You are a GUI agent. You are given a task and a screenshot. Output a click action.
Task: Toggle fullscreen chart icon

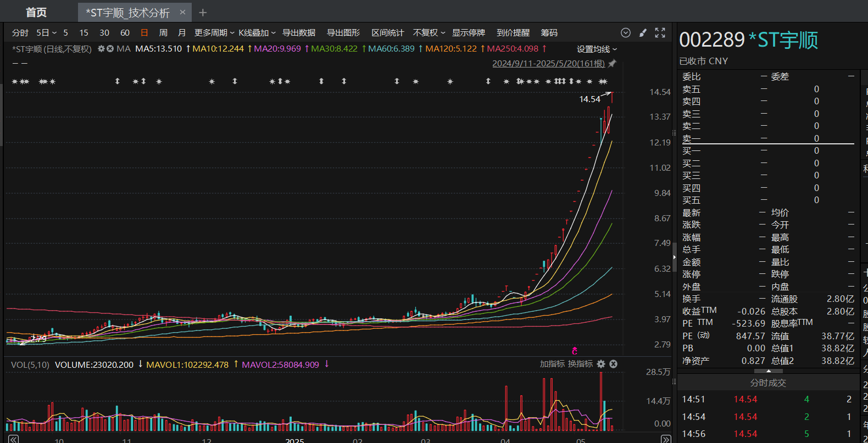click(x=660, y=33)
